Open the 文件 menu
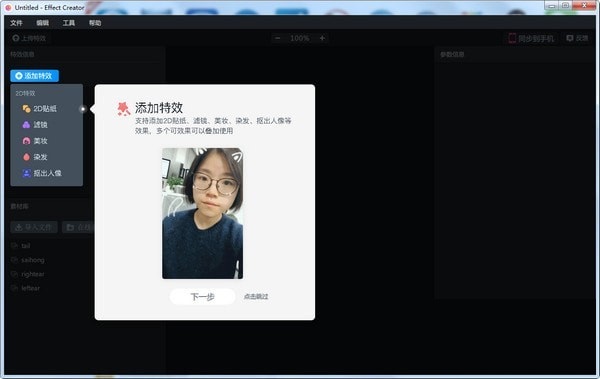This screenshot has height=379, width=600. (x=16, y=23)
